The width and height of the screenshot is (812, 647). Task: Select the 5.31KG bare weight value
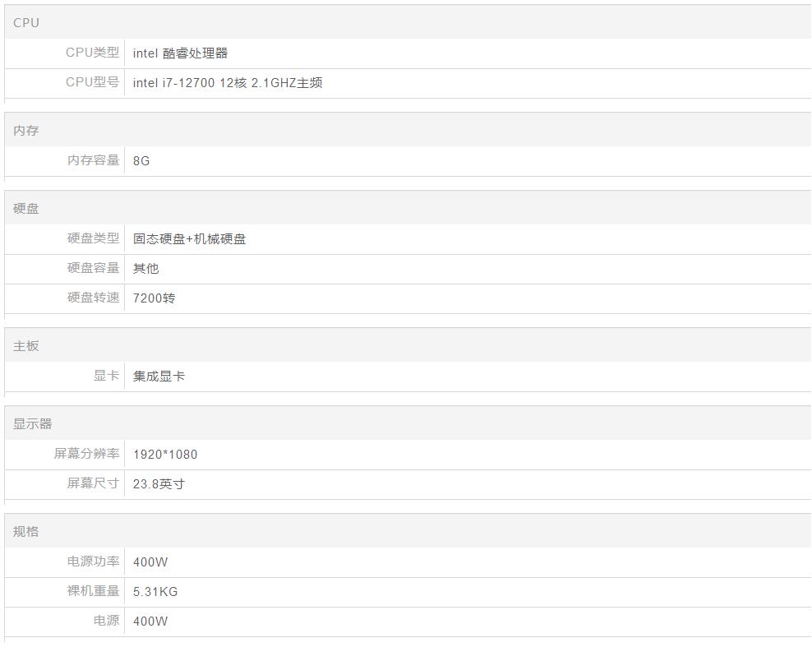point(155,592)
